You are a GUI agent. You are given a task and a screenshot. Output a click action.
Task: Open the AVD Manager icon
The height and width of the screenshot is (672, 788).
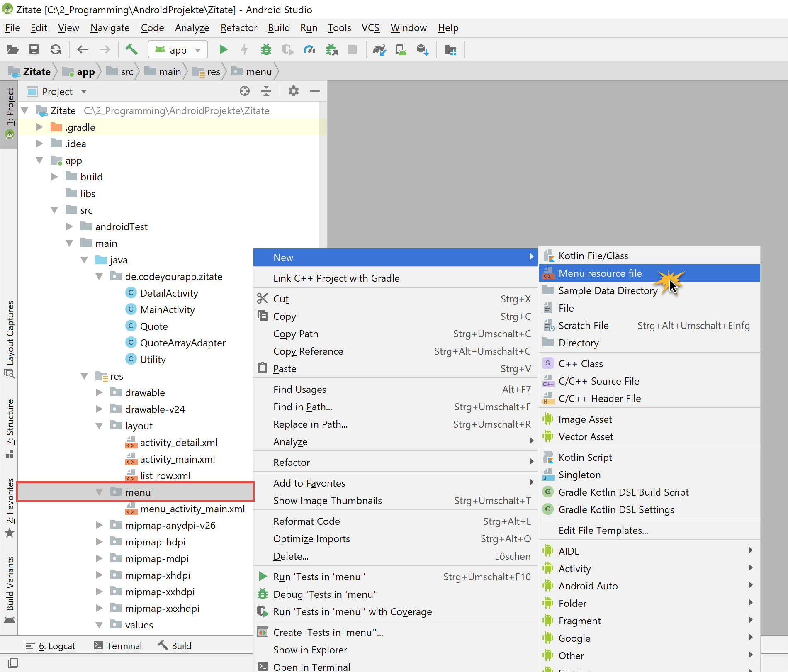401,50
